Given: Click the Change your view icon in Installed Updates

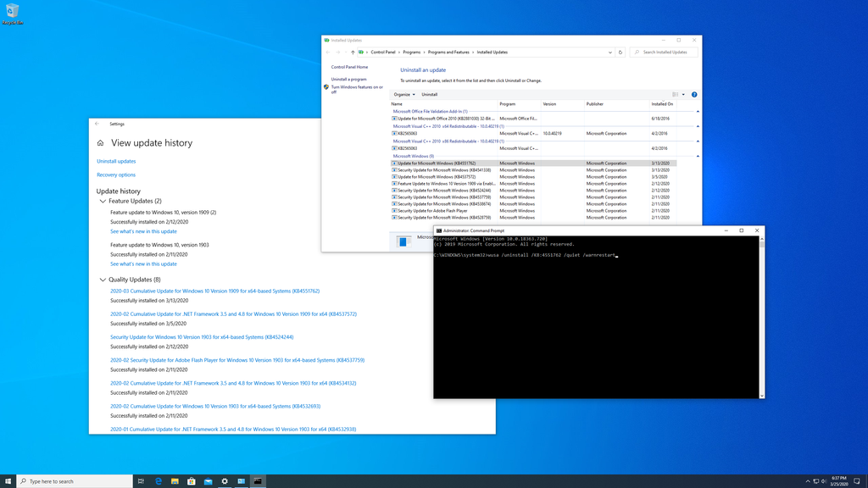Looking at the screenshot, I should 675,94.
